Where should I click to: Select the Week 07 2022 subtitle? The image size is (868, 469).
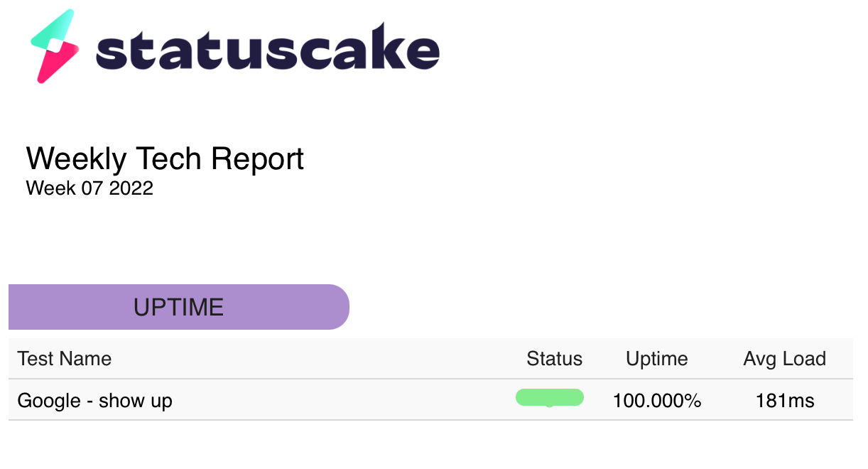point(89,188)
